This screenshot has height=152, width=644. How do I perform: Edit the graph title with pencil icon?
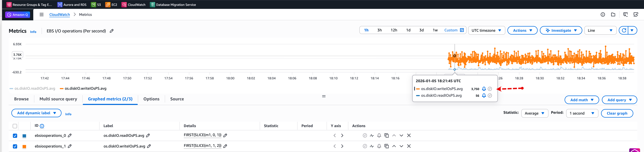(112, 31)
